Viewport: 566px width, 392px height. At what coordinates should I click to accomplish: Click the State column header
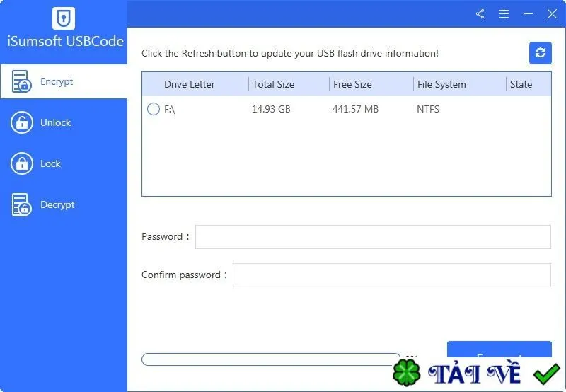[521, 84]
